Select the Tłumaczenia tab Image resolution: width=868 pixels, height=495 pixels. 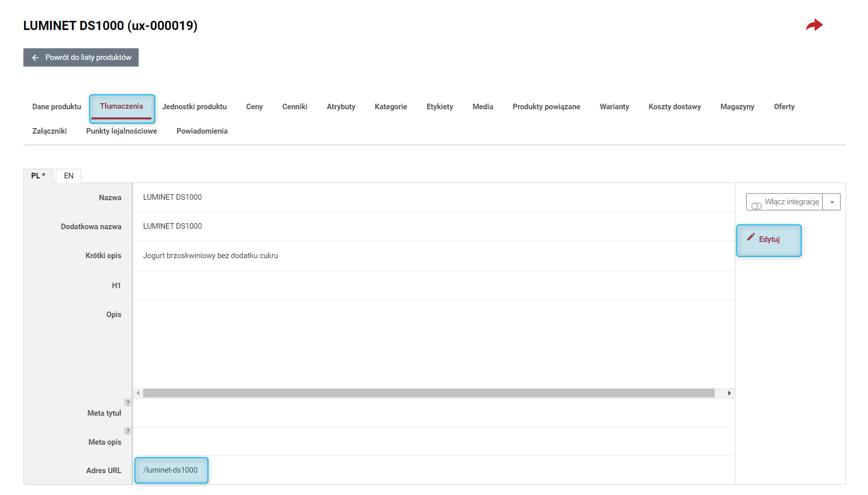coord(121,106)
